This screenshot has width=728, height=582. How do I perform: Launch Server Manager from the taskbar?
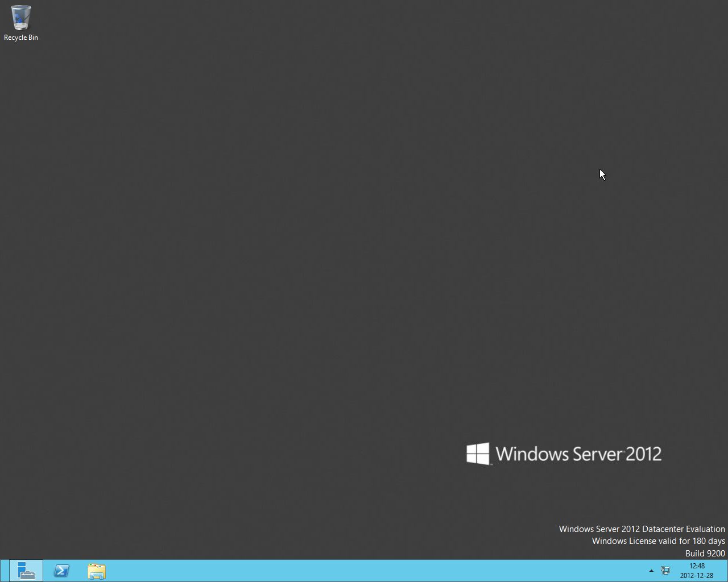click(x=26, y=571)
